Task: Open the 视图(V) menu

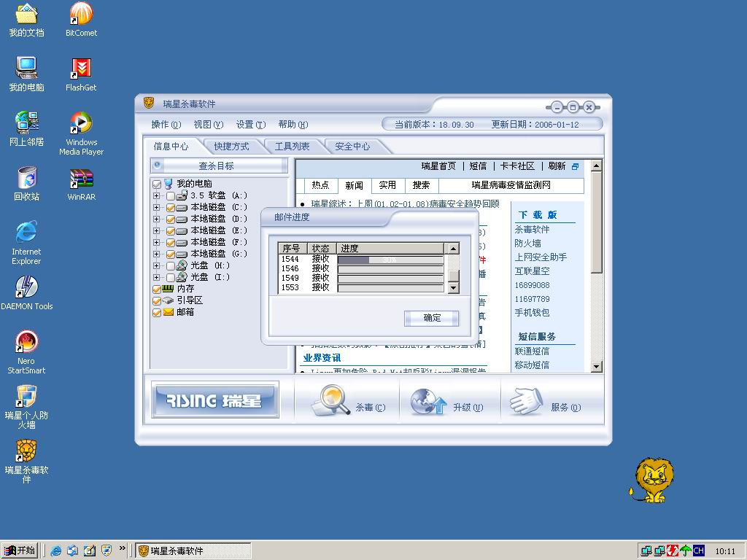Action: click(208, 124)
